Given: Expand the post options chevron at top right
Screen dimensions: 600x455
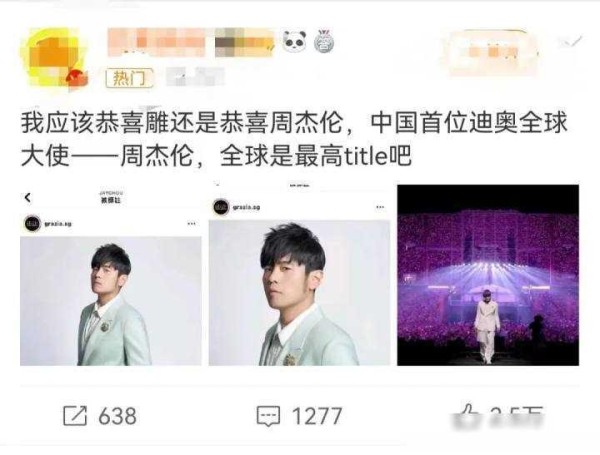Looking at the screenshot, I should coord(571,41).
